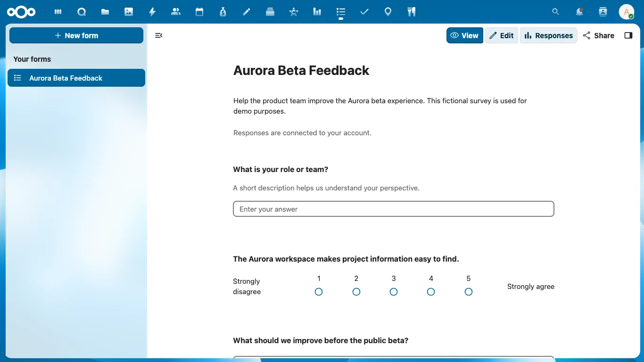Open the Tasks checkmark app

[364, 12]
